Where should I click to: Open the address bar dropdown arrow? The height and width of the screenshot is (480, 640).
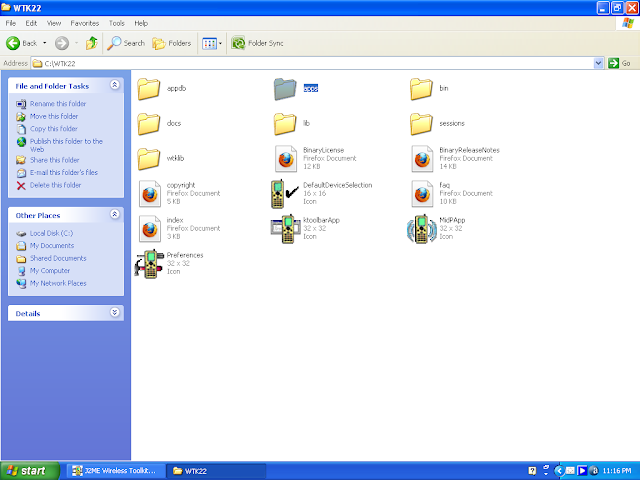[598, 63]
